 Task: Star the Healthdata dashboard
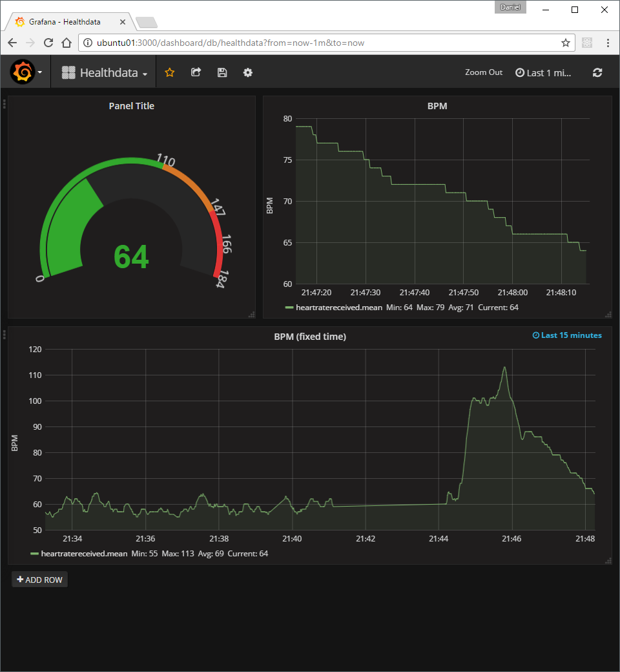pyautogui.click(x=170, y=72)
